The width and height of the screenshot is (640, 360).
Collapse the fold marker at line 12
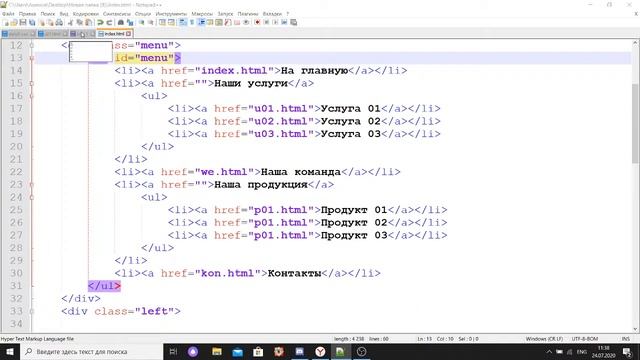pyautogui.click(x=32, y=45)
